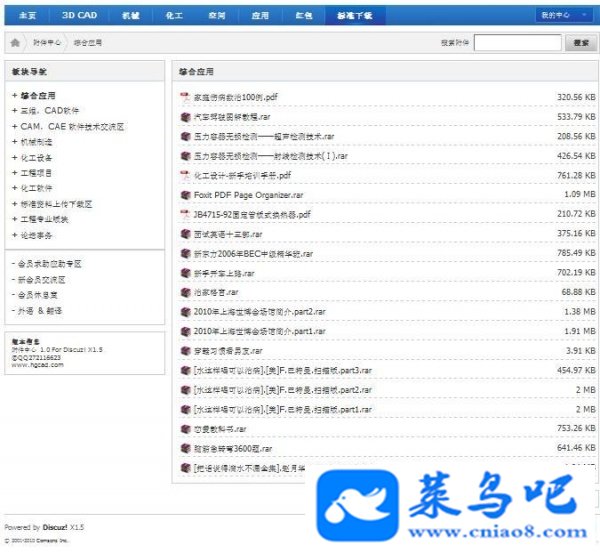Click the RAR icon of the 753.26 KB file

tap(185, 429)
